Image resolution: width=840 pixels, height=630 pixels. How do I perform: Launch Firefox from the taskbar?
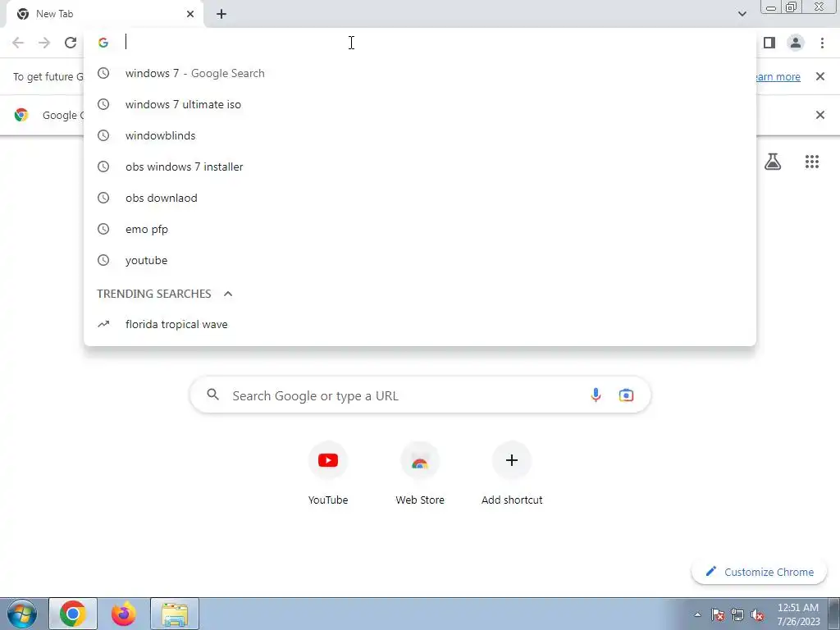point(124,614)
